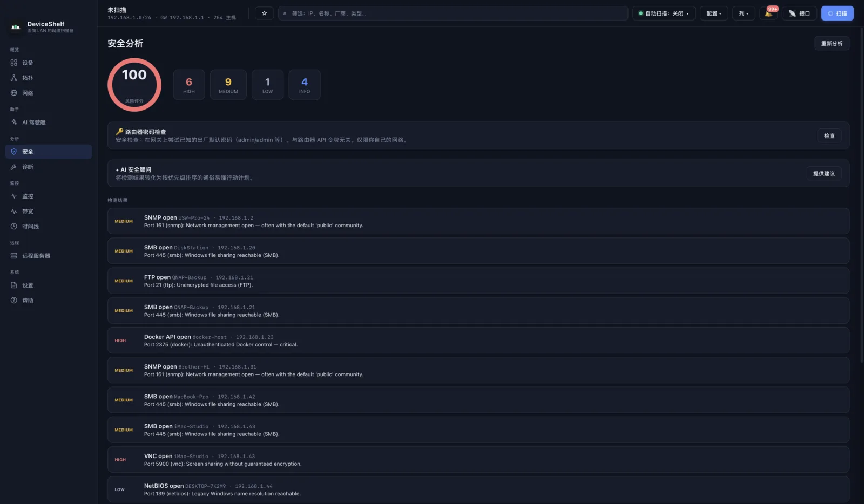Click the 扫描 scan button
The width and height of the screenshot is (864, 504).
(838, 13)
